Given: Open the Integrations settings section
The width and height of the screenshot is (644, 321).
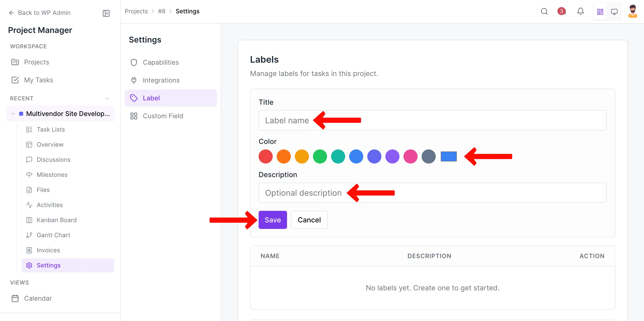Looking at the screenshot, I should pyautogui.click(x=161, y=80).
